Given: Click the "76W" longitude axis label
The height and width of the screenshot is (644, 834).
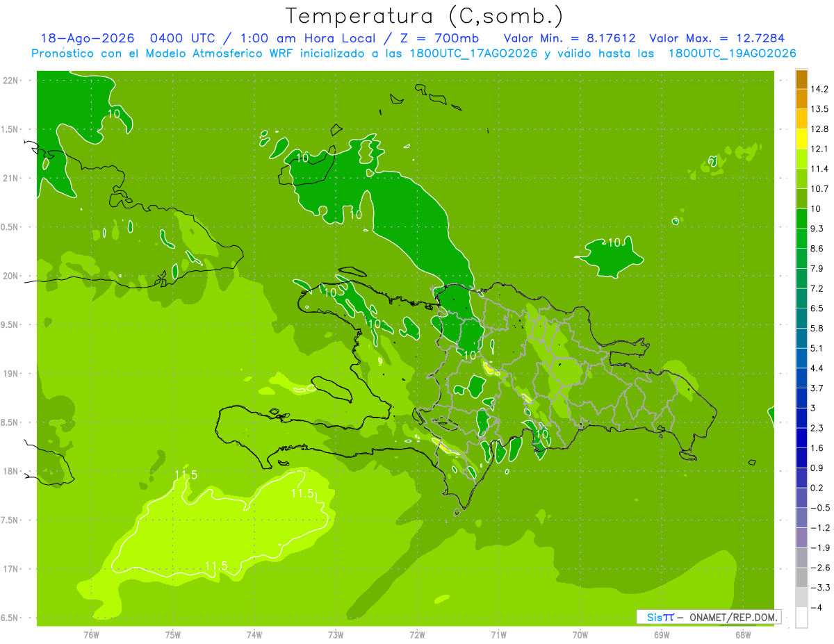Looking at the screenshot, I should [x=91, y=634].
